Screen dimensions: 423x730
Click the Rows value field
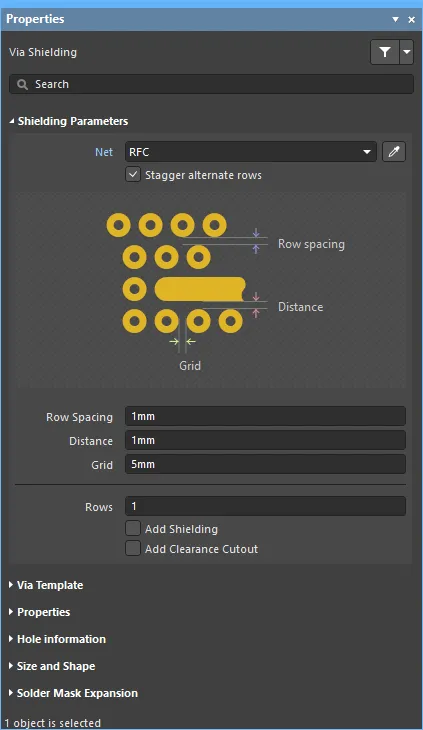point(265,506)
